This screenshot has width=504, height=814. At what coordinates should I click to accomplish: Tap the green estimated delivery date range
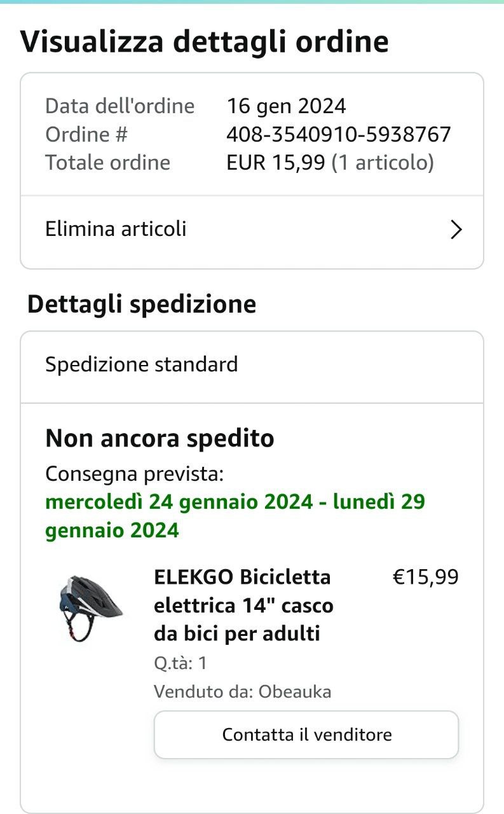pyautogui.click(x=235, y=516)
